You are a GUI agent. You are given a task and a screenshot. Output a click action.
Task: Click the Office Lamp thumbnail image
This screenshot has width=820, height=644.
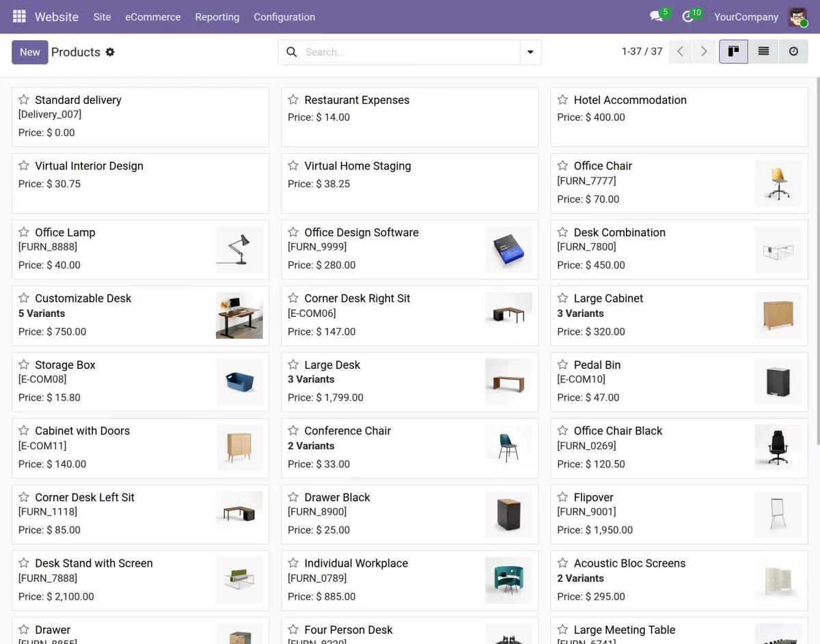pos(239,250)
